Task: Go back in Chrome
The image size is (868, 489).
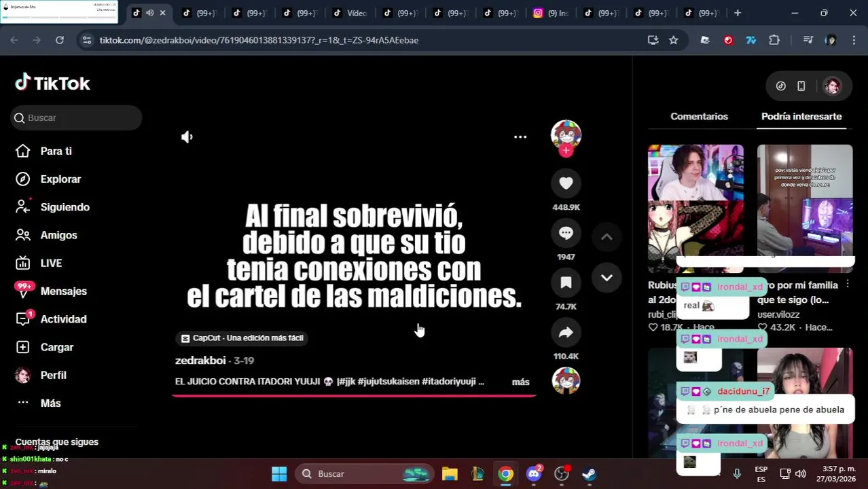Action: pyautogui.click(x=14, y=40)
